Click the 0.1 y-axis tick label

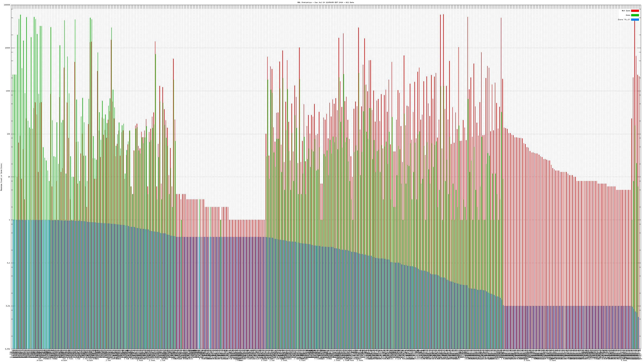[x=9, y=263]
